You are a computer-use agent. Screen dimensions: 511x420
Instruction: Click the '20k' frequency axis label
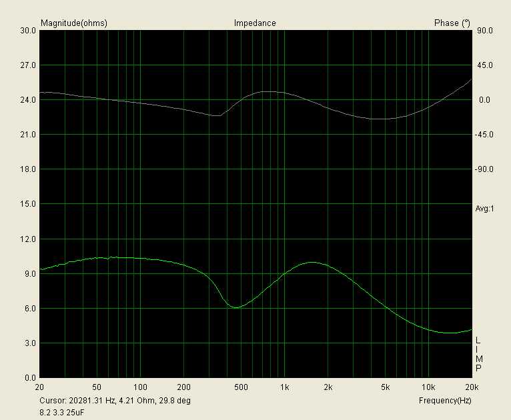coord(472,387)
